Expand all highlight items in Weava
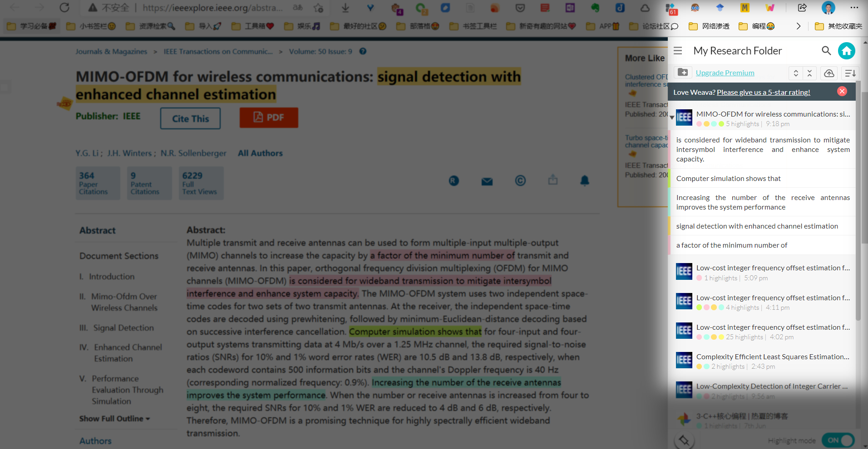868x449 pixels. pyautogui.click(x=796, y=73)
